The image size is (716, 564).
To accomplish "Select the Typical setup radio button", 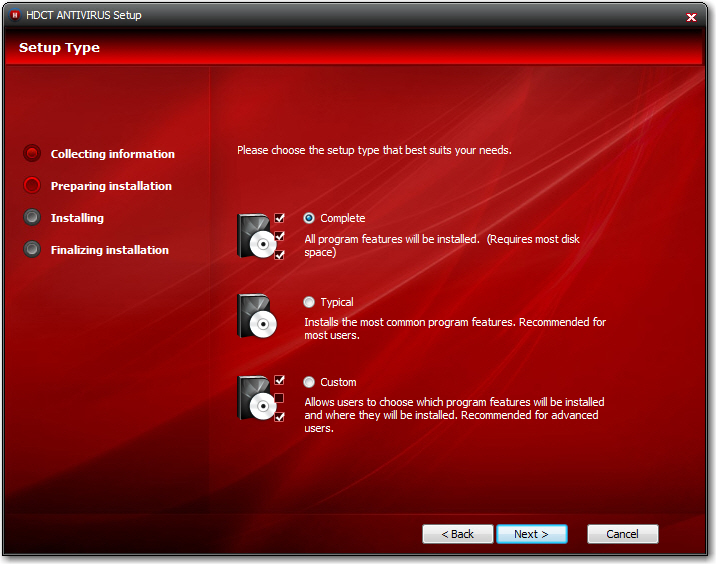I will 309,302.
